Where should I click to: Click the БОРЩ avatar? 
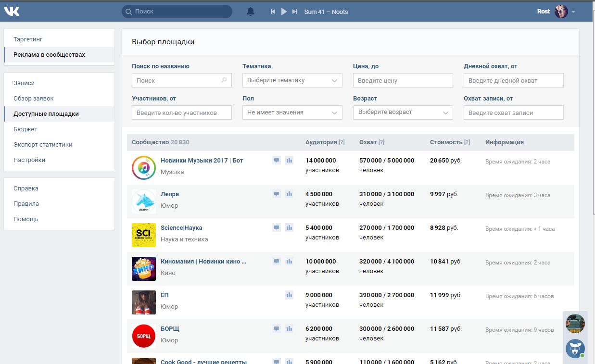click(144, 336)
